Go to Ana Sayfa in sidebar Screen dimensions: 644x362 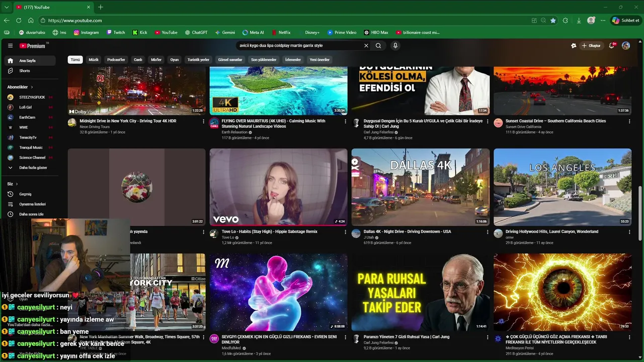[x=29, y=61]
